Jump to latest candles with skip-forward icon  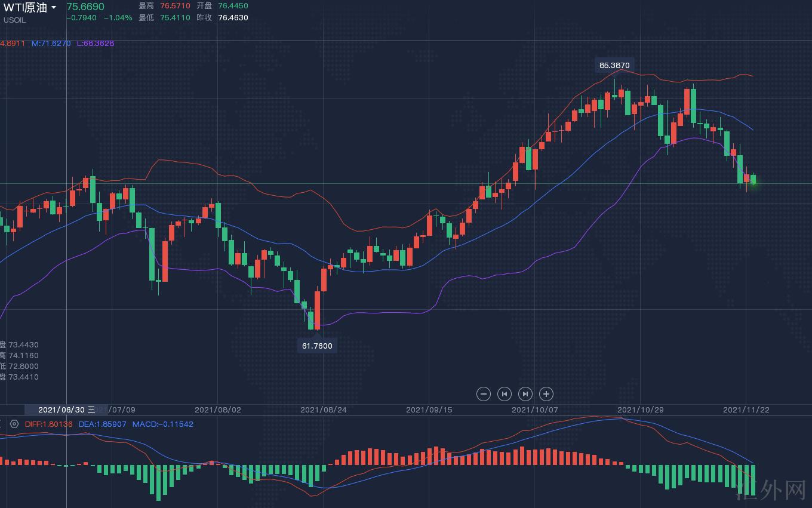(x=525, y=394)
